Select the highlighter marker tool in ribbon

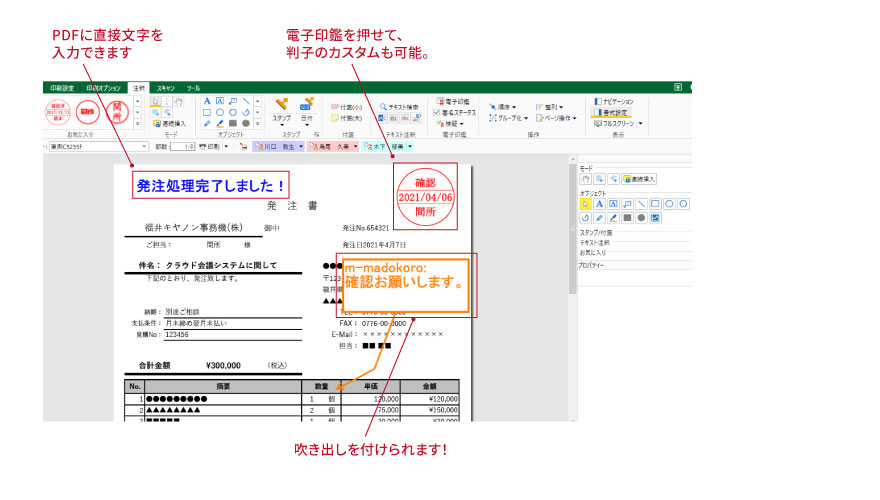point(219,123)
